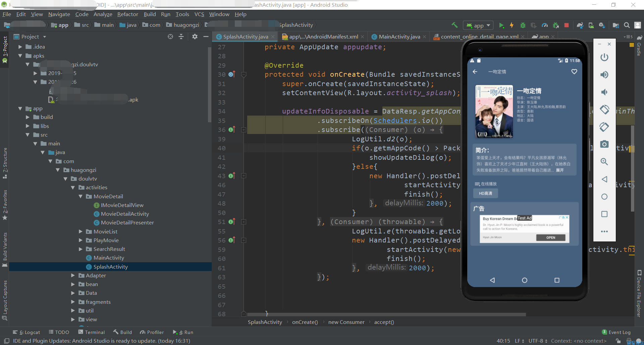
Task: Open the Profile app gauge icon
Action: (545, 25)
